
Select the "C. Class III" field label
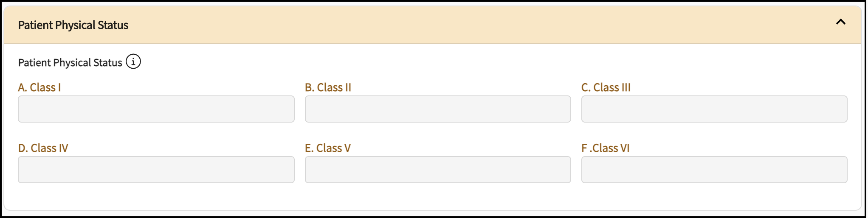click(606, 88)
